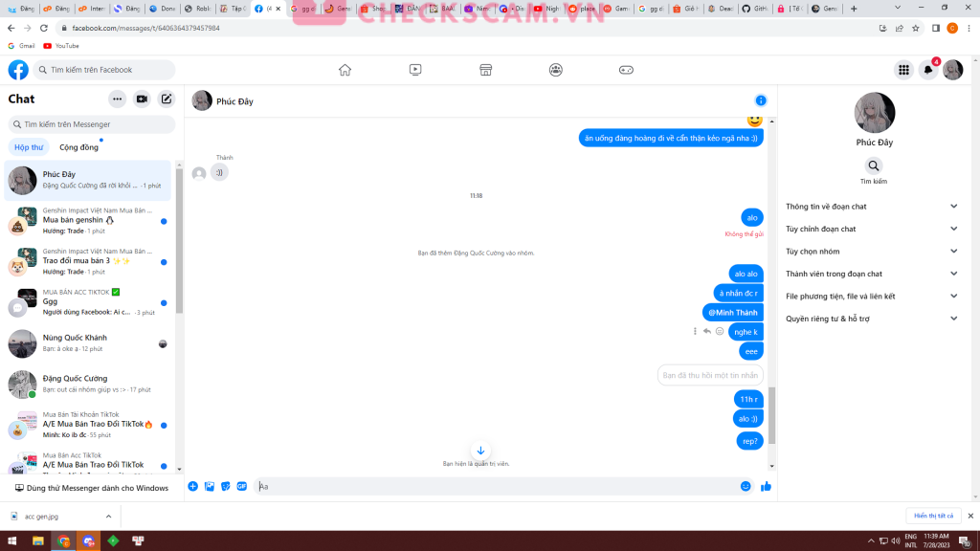980x551 pixels.
Task: Open the Windows Start menu
Action: (11, 541)
